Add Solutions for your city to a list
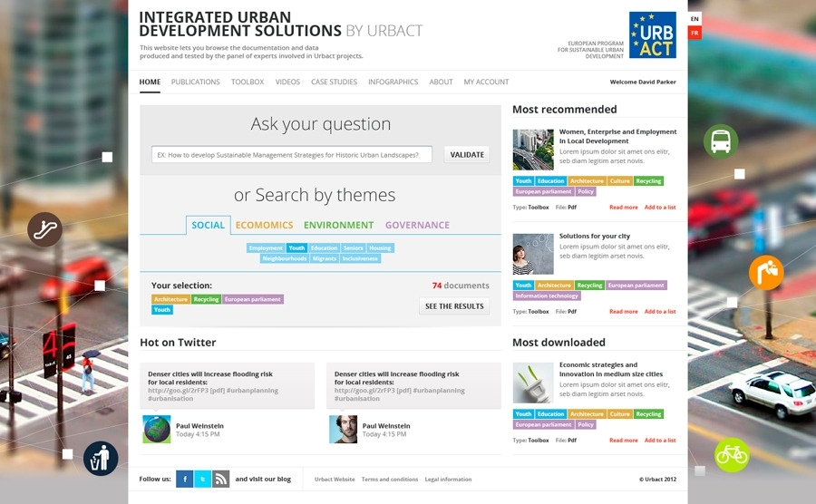Screen dimensions: 816x504 [660, 312]
